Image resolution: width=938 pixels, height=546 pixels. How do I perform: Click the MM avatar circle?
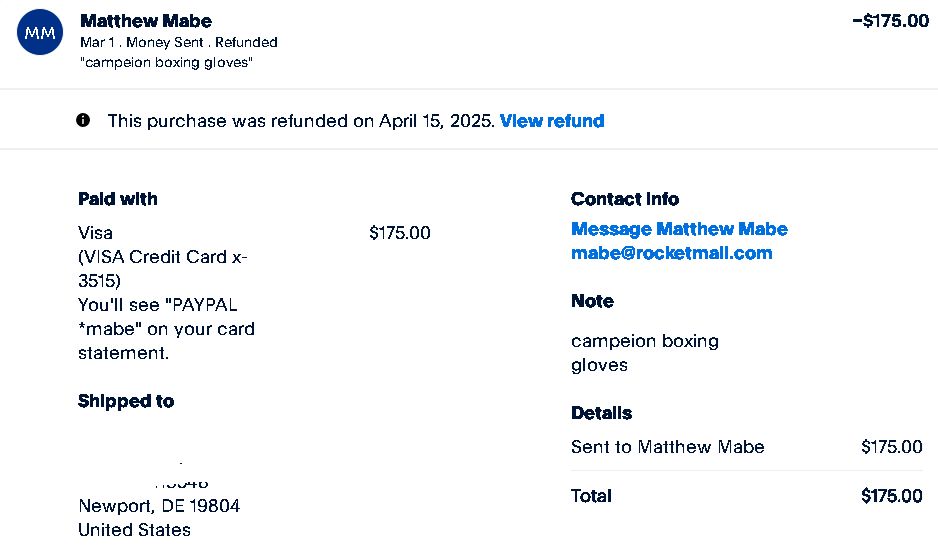point(40,34)
